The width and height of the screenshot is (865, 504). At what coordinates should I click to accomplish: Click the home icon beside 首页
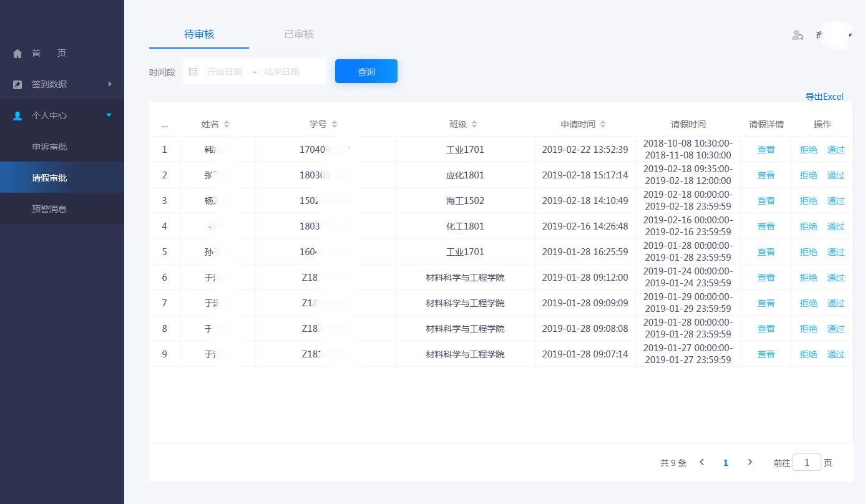[17, 54]
